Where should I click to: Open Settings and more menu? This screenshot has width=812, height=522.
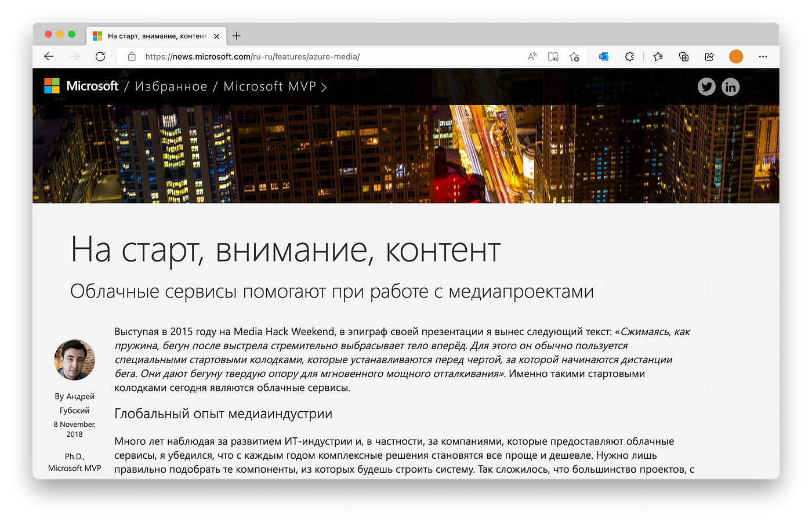click(763, 56)
